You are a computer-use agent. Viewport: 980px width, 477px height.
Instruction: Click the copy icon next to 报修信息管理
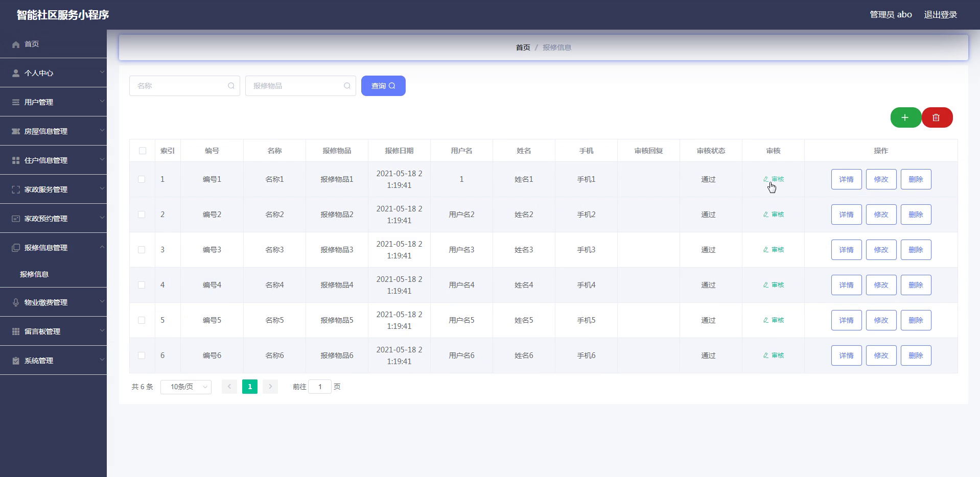click(x=16, y=248)
